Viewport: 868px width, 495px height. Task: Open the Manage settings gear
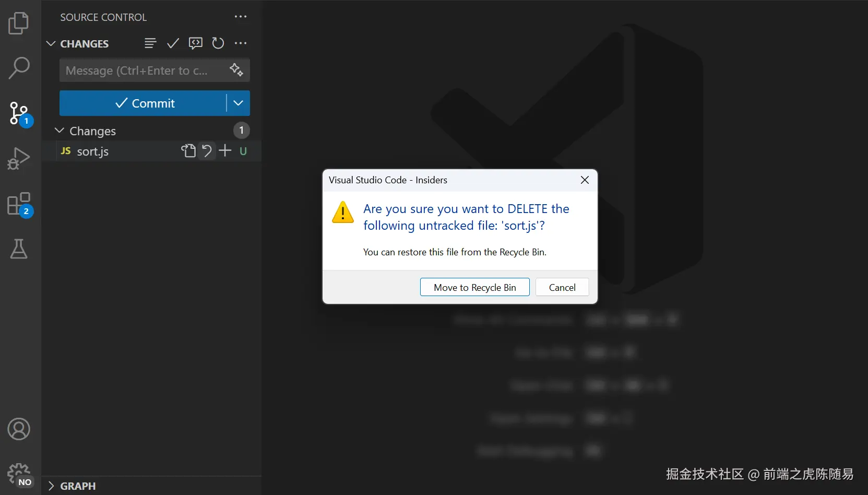(x=20, y=475)
